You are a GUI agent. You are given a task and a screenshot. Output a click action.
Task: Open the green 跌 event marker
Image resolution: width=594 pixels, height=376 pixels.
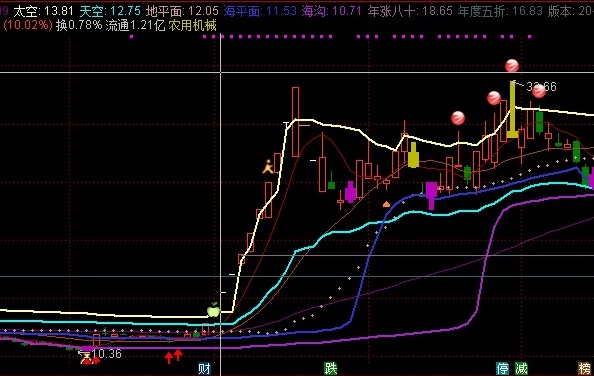330,368
